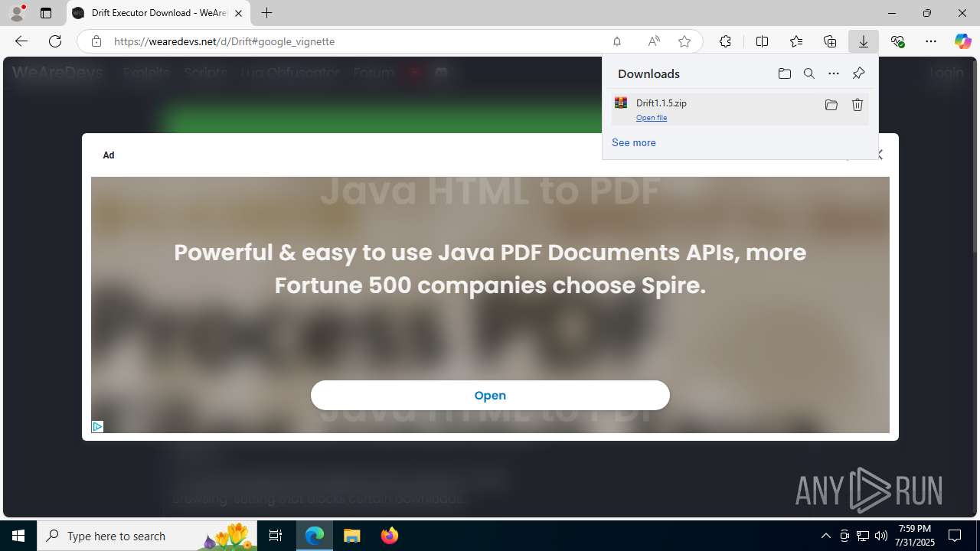980x551 pixels.
Task: Close the ad overlay with X
Action: 878,155
